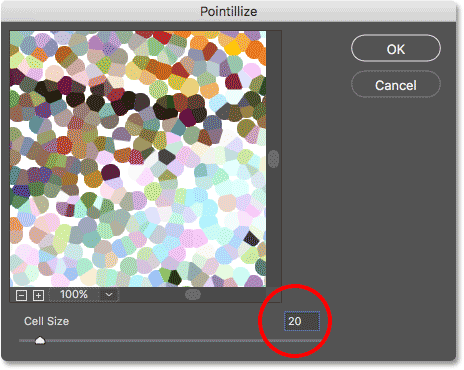464x370 pixels.
Task: Click the middle of the Cell Size slider track
Action: click(x=170, y=341)
